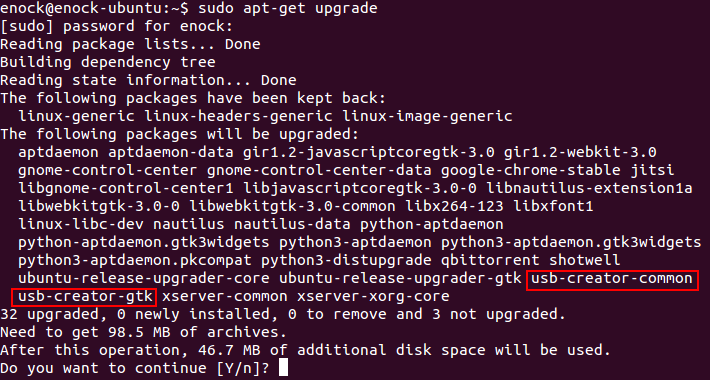Image resolution: width=710 pixels, height=380 pixels.
Task: Click the gnome-control-center-data package name
Action: 319,170
